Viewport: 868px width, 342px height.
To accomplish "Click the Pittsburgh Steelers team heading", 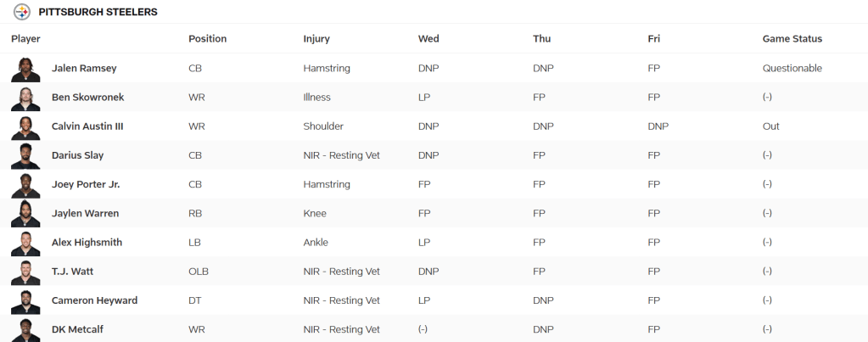I will pos(98,12).
